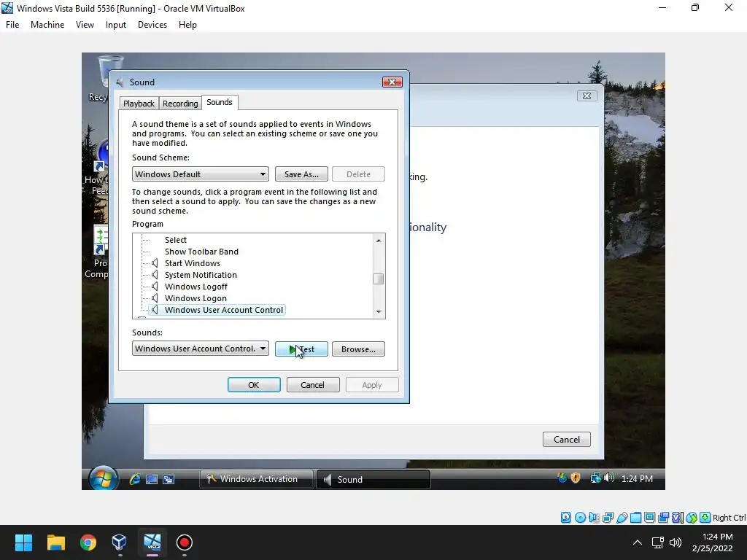
Task: Open the Help menu
Action: pos(187,25)
